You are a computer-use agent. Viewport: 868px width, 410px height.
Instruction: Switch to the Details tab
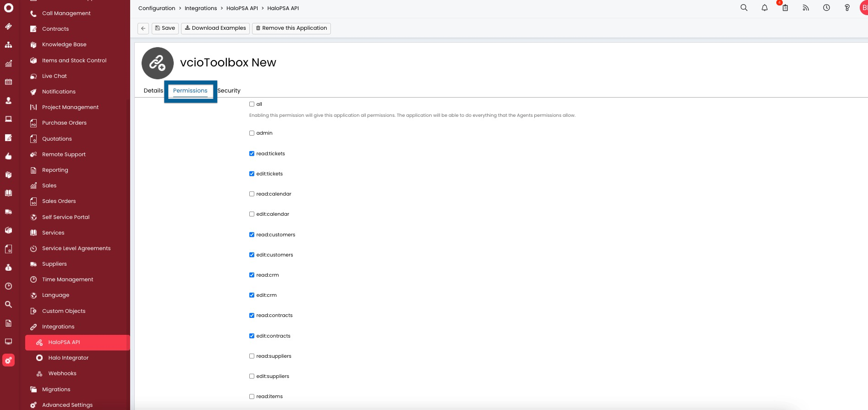coord(154,91)
